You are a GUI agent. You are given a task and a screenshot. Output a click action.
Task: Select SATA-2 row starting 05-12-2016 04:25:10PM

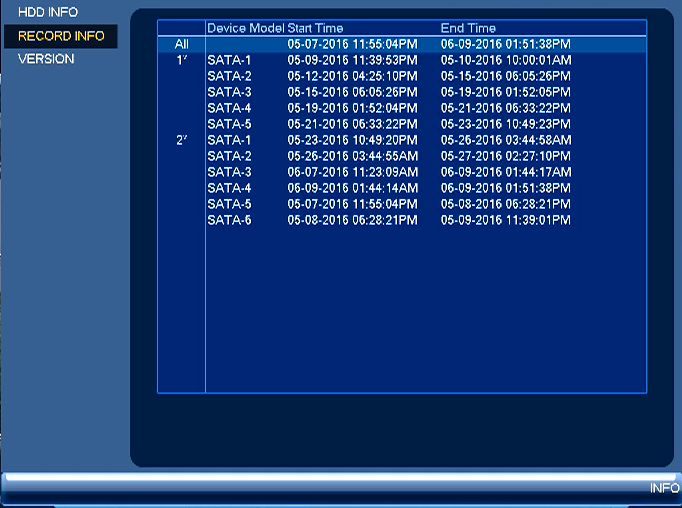click(x=402, y=76)
